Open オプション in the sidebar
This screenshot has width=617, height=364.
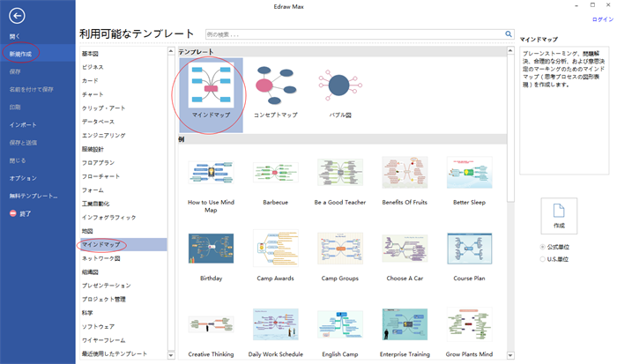tap(23, 178)
